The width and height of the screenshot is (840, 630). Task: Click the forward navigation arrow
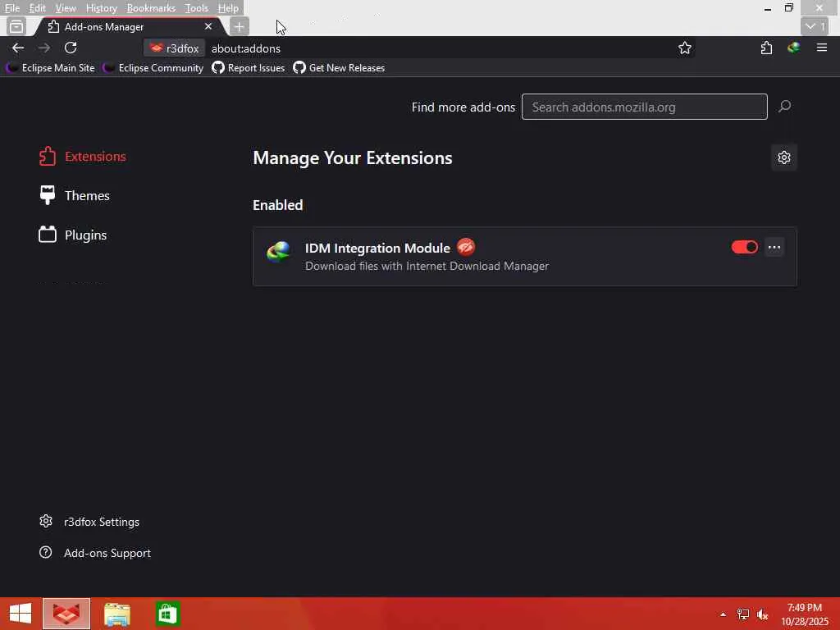[44, 48]
